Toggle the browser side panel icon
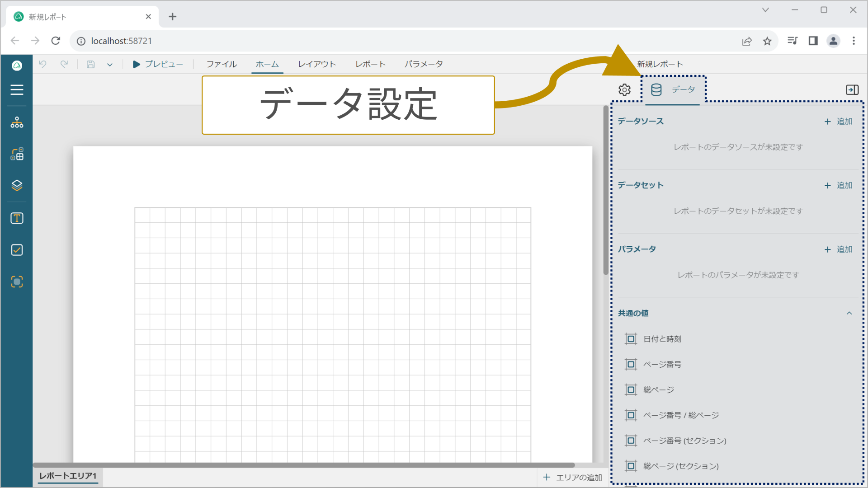Screen dimensions: 868x488 (813, 41)
